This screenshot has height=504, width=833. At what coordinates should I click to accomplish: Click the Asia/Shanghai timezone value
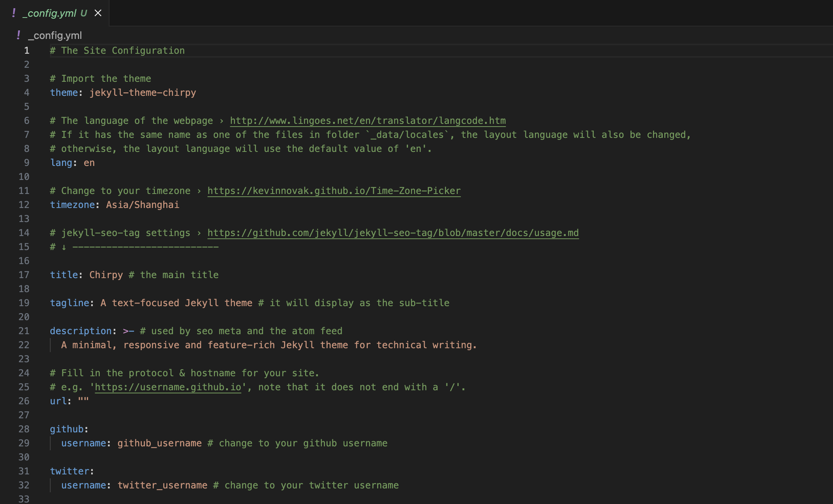143,205
